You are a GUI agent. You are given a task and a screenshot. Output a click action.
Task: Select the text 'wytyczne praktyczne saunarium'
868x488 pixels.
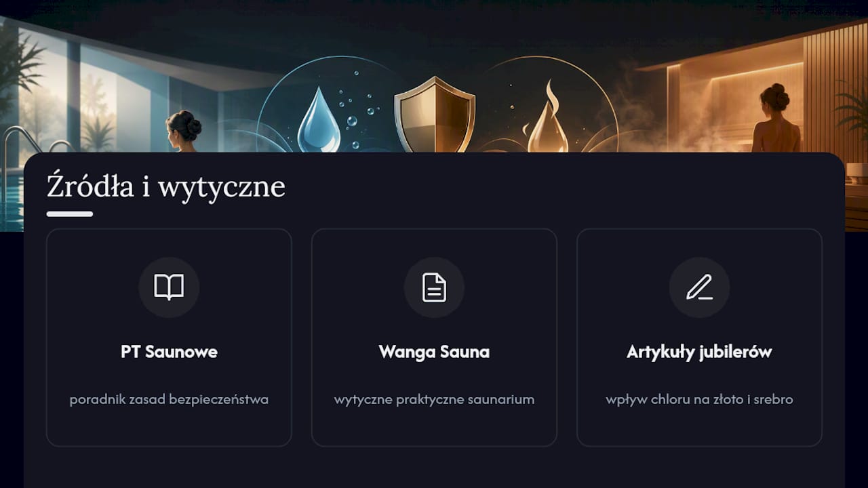[434, 399]
